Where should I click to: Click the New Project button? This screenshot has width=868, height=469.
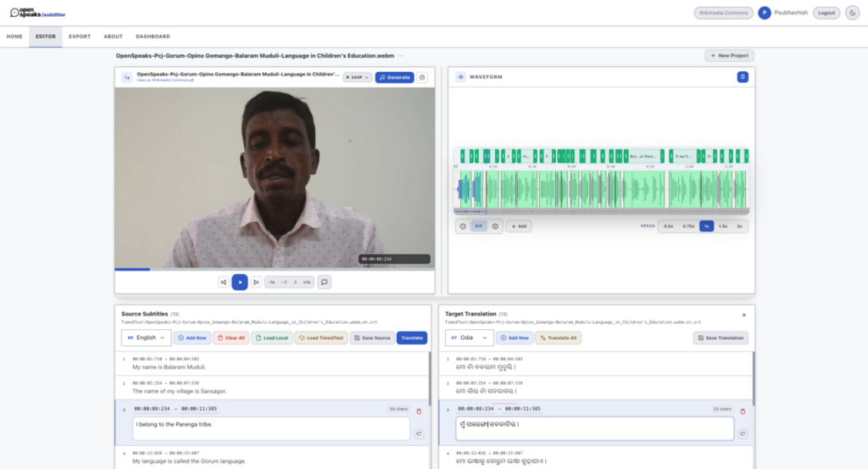[x=729, y=55]
